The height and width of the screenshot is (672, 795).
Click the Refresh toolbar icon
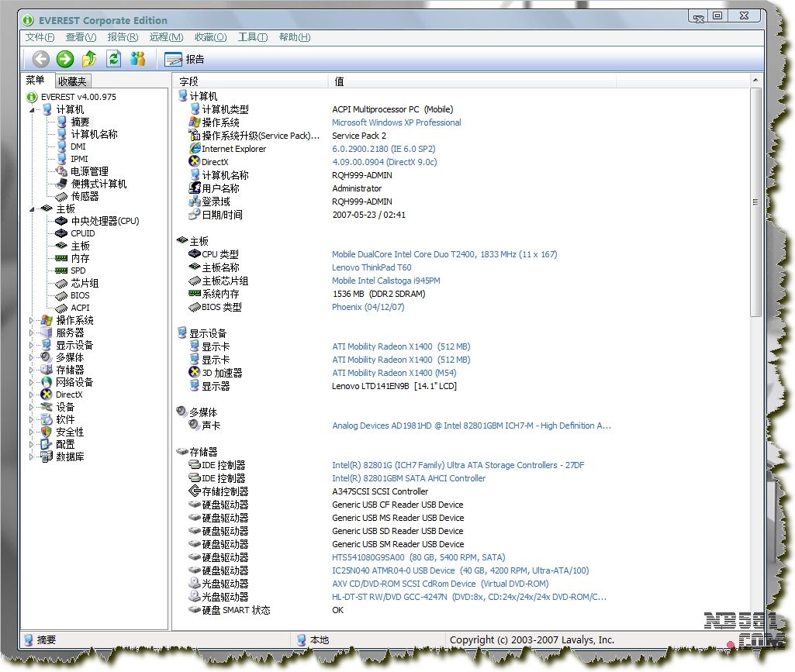114,59
